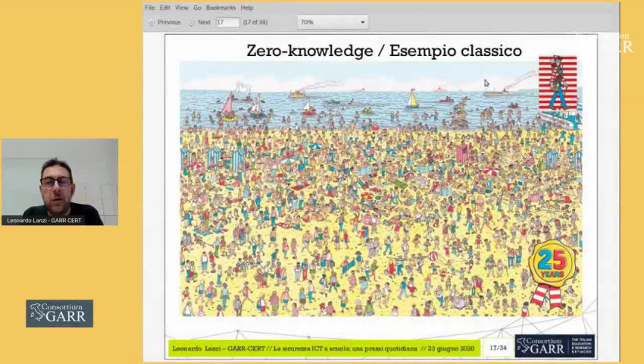
Task: Open the Help menu
Action: (x=247, y=8)
